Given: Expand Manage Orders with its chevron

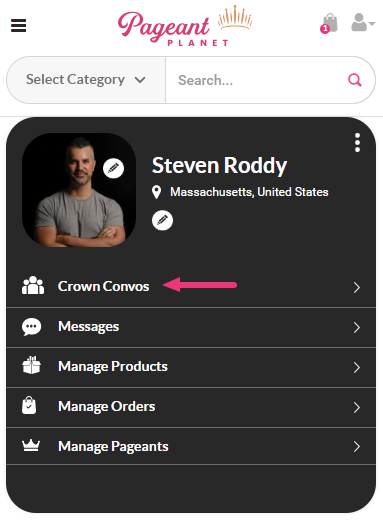Looking at the screenshot, I should (357, 407).
